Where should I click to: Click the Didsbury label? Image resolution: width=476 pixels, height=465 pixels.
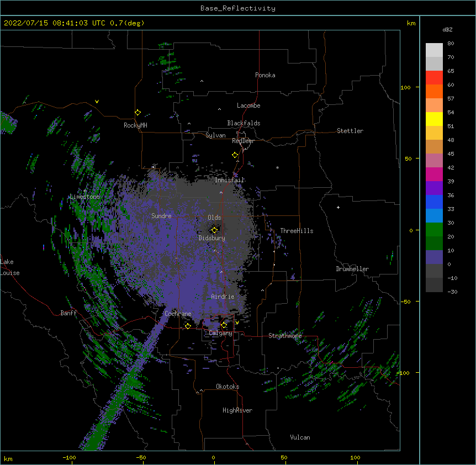coord(212,238)
